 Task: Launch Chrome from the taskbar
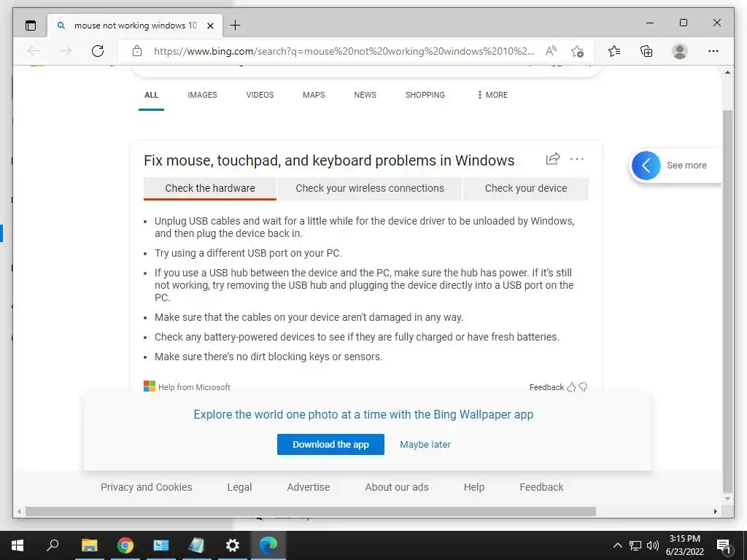[x=125, y=545]
